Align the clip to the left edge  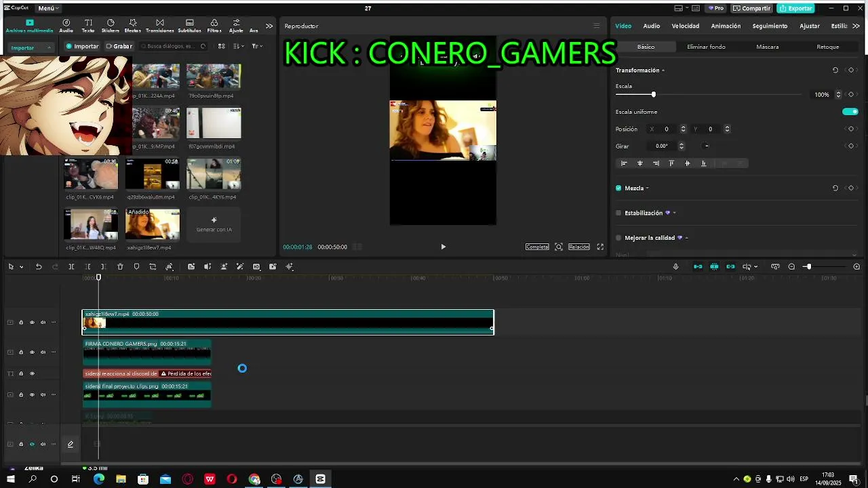pos(624,163)
